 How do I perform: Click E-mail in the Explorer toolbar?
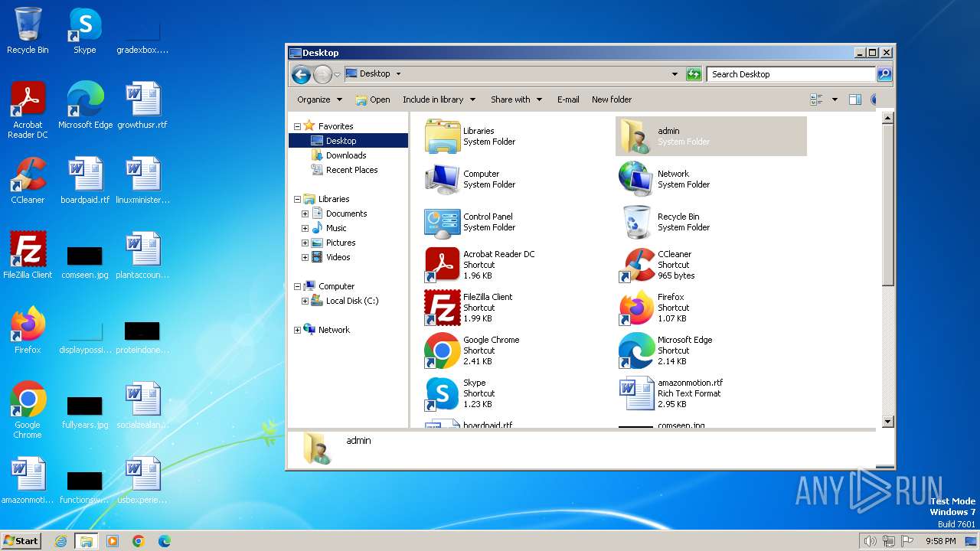click(568, 99)
